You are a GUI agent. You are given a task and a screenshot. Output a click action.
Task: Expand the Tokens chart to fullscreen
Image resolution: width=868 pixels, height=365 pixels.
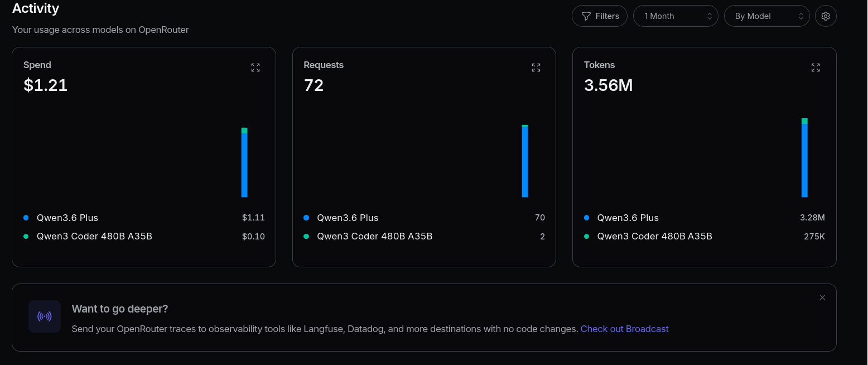coord(816,68)
